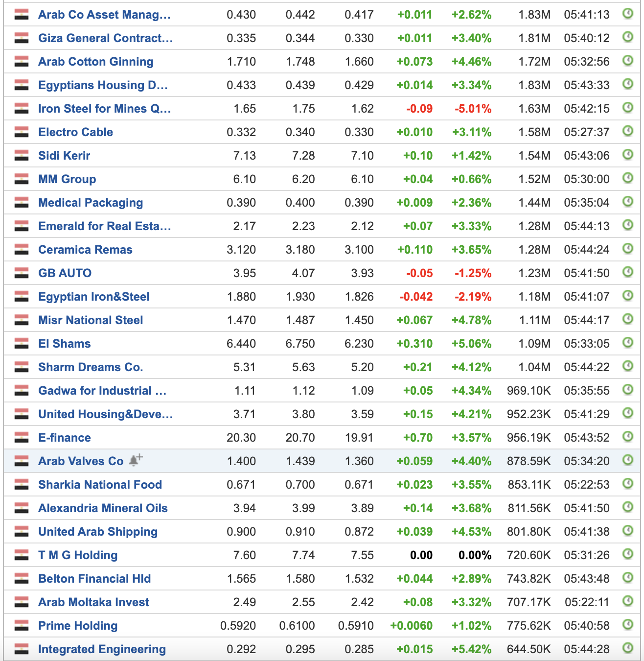Viewport: 644px width, 661px height.
Task: Click the clock icon in Alexandria Mineral Oils row
Action: pos(628,507)
